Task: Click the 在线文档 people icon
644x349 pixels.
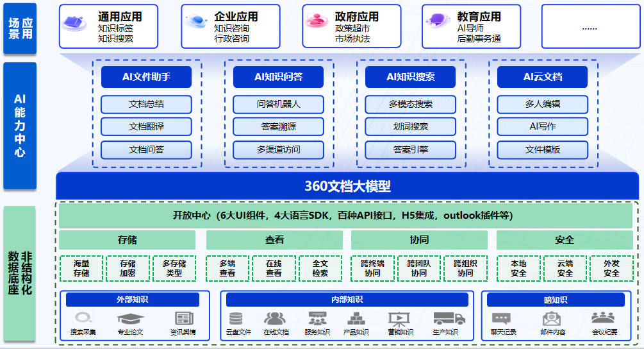Action: click(275, 319)
